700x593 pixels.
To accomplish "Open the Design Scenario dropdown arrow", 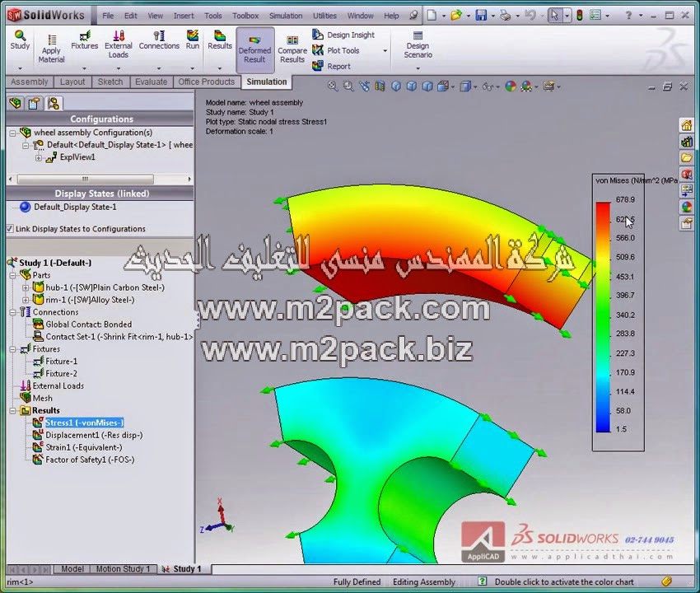I will pyautogui.click(x=418, y=68).
